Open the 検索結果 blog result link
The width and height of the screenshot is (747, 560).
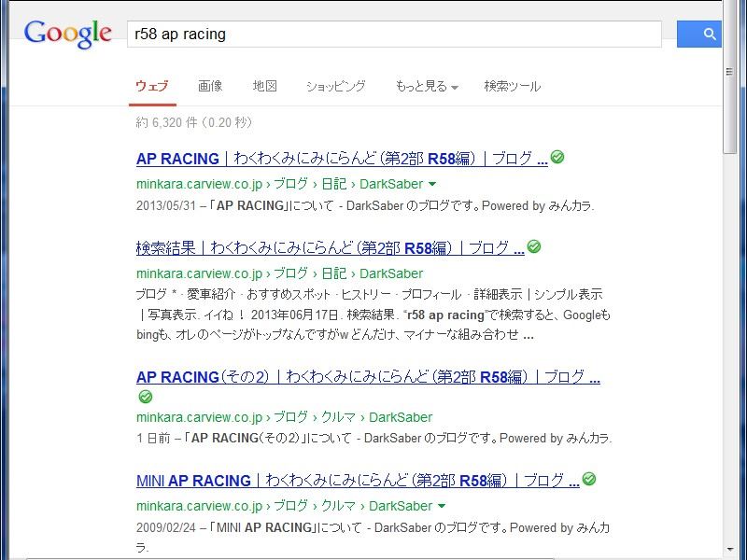(x=331, y=248)
